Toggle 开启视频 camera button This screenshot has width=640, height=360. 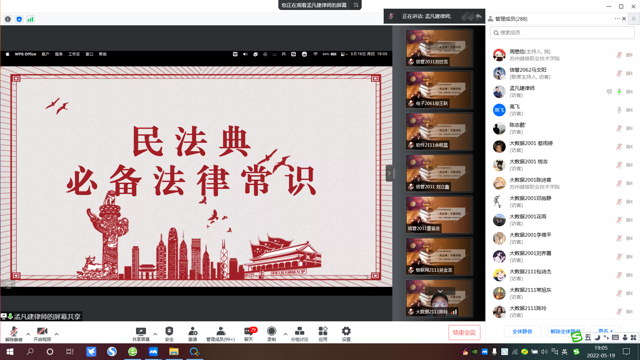(x=42, y=333)
